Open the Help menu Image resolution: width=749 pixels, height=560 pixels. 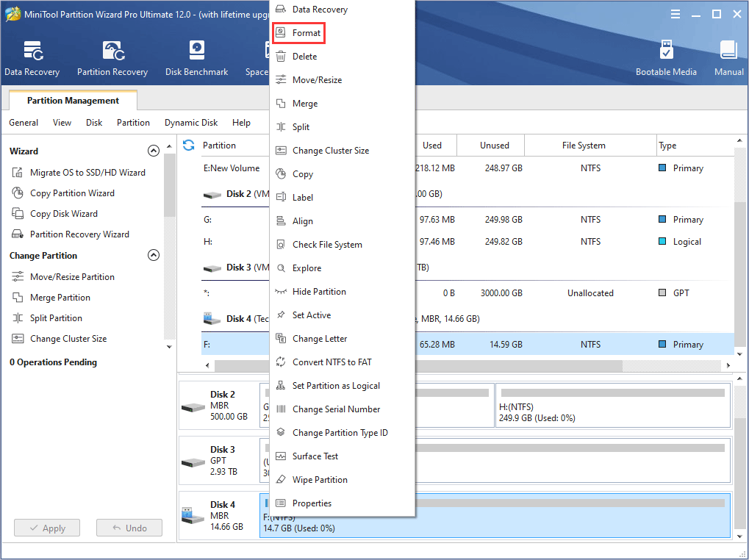241,123
